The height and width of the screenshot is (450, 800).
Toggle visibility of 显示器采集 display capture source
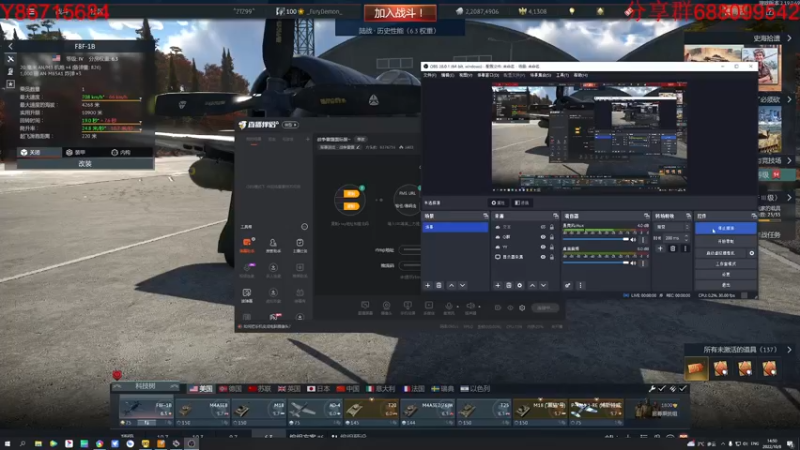[x=543, y=257]
